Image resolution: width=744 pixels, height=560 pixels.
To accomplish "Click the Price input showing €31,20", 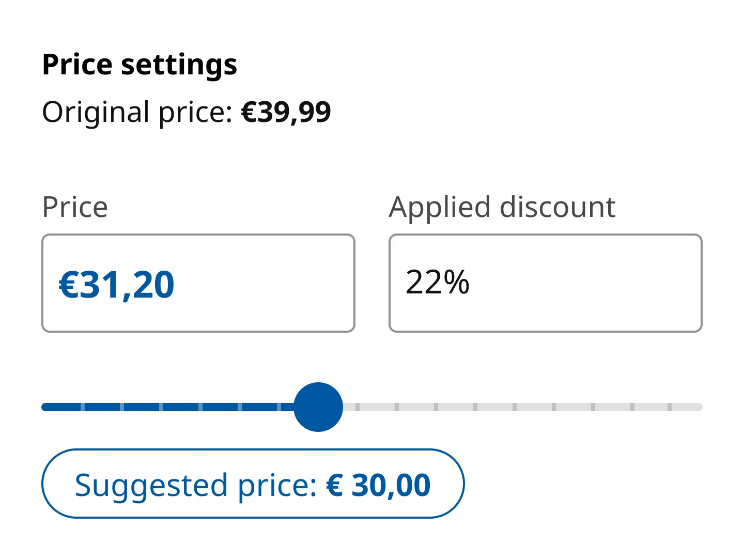I will coord(198,283).
